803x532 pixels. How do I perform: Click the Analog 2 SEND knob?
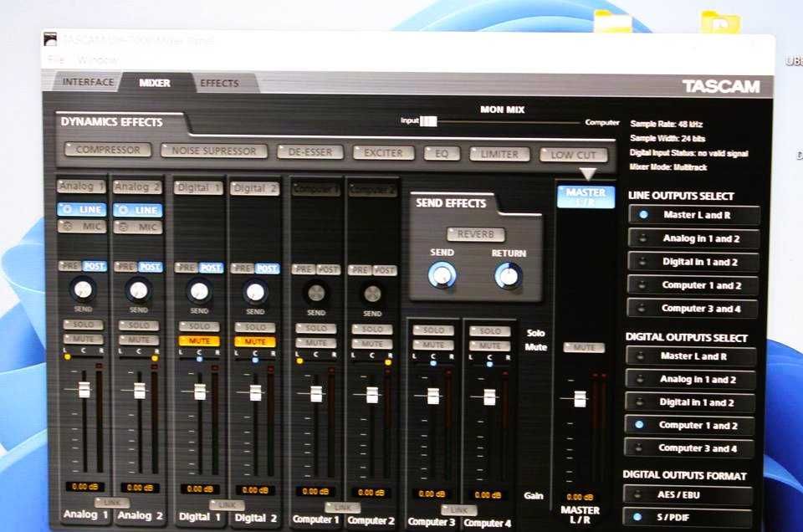(139, 290)
